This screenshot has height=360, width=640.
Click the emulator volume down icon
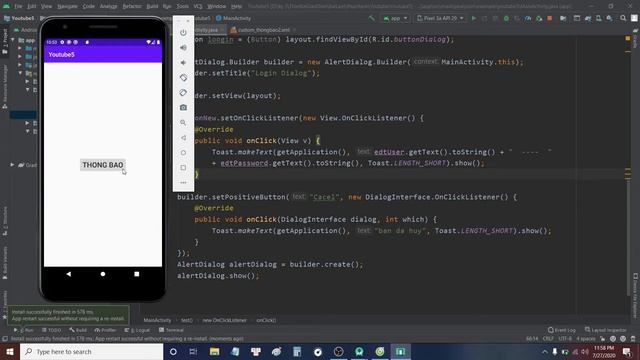(183, 62)
